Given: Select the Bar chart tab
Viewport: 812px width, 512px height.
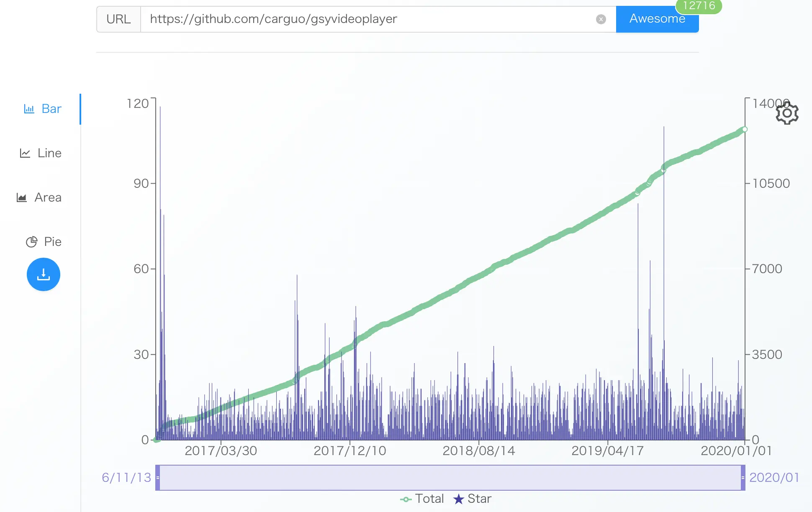Looking at the screenshot, I should tap(51, 109).
